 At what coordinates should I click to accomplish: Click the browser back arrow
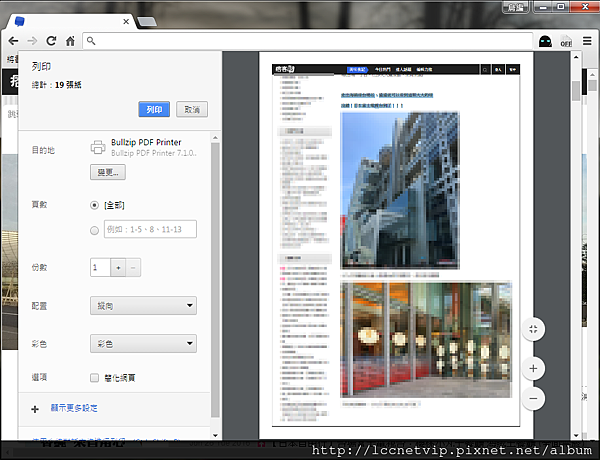13,41
